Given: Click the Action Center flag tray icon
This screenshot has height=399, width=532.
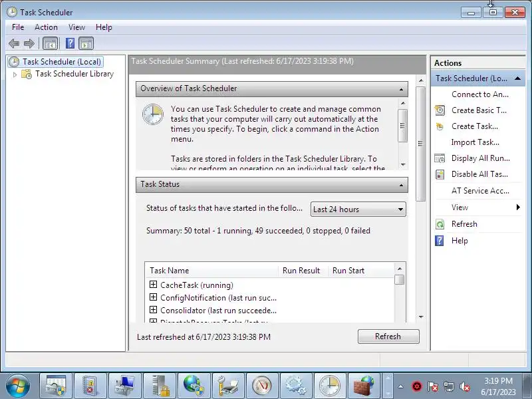Looking at the screenshot, I should [433, 386].
